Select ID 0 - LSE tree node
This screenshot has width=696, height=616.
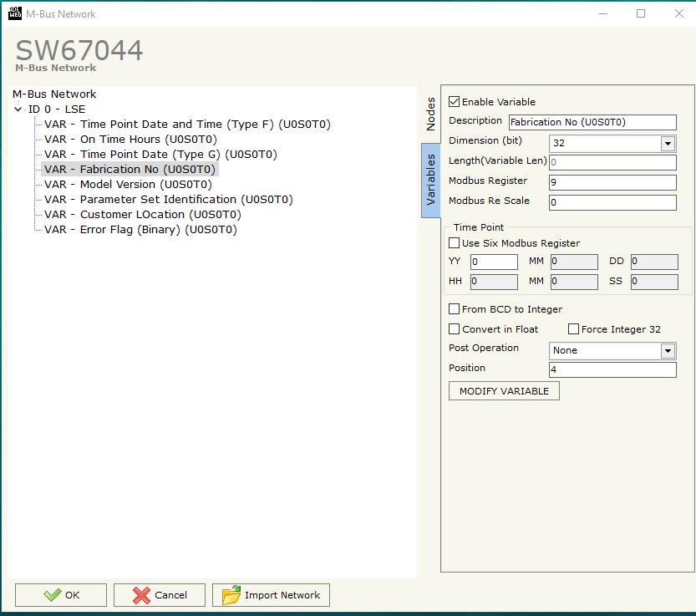[x=57, y=109]
